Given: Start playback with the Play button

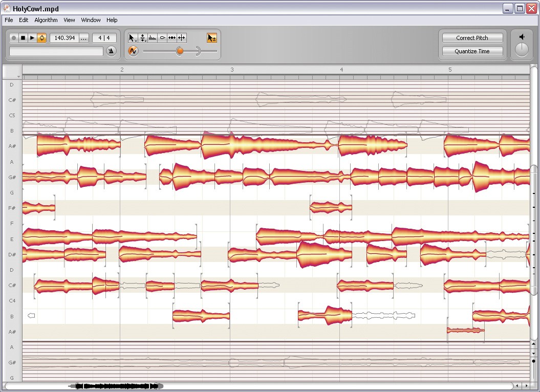Looking at the screenshot, I should [x=32, y=38].
